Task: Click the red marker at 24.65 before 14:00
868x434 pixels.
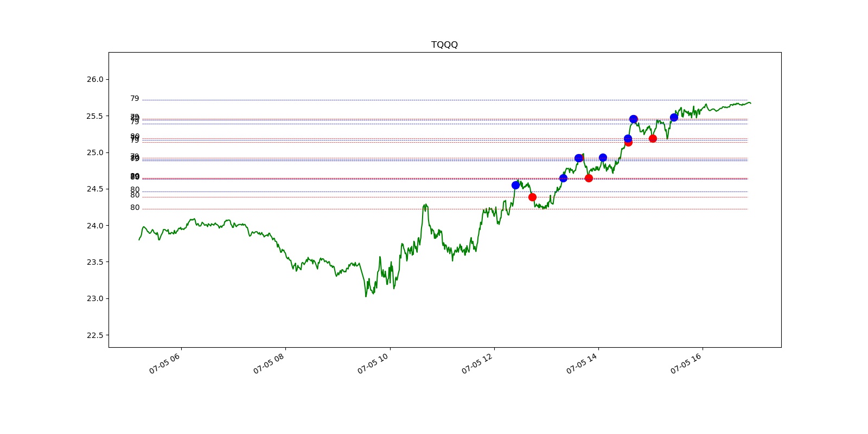Action: tap(589, 178)
